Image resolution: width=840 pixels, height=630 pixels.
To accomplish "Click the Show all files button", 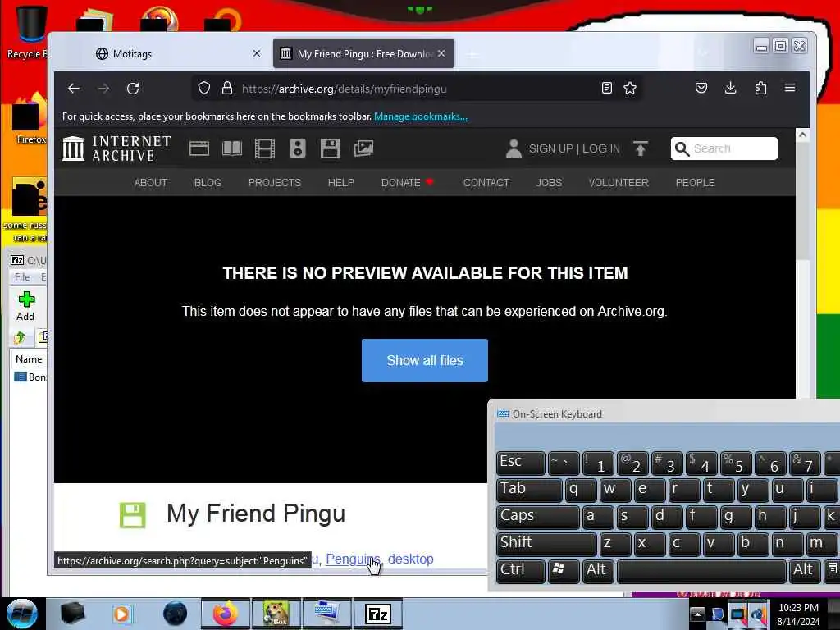I will 425,361.
